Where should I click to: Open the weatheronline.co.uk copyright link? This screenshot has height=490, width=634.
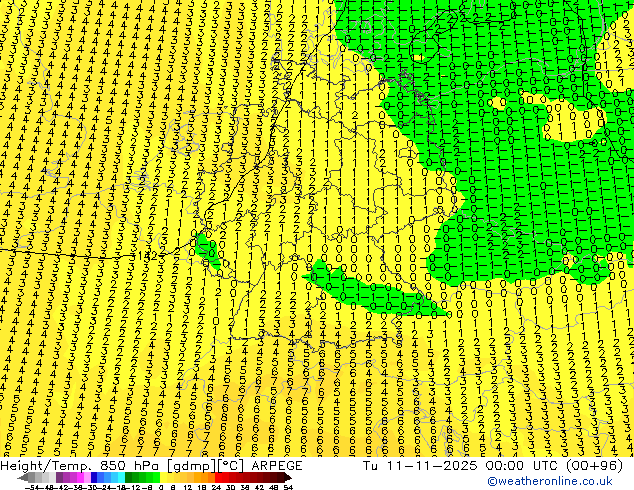[550, 481]
